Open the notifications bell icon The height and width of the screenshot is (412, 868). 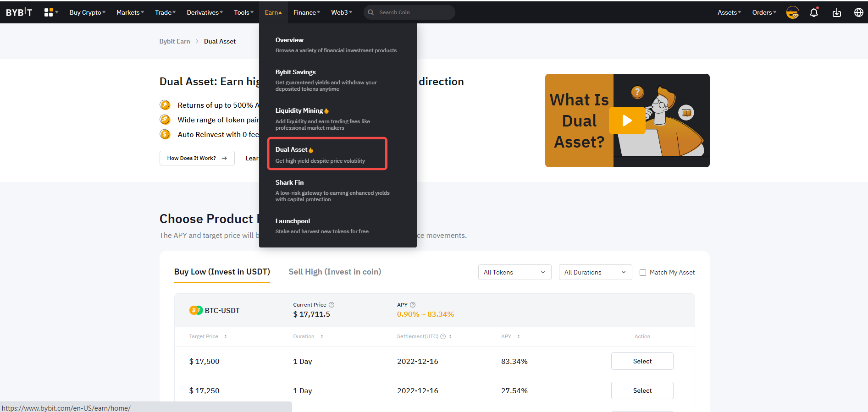(814, 12)
